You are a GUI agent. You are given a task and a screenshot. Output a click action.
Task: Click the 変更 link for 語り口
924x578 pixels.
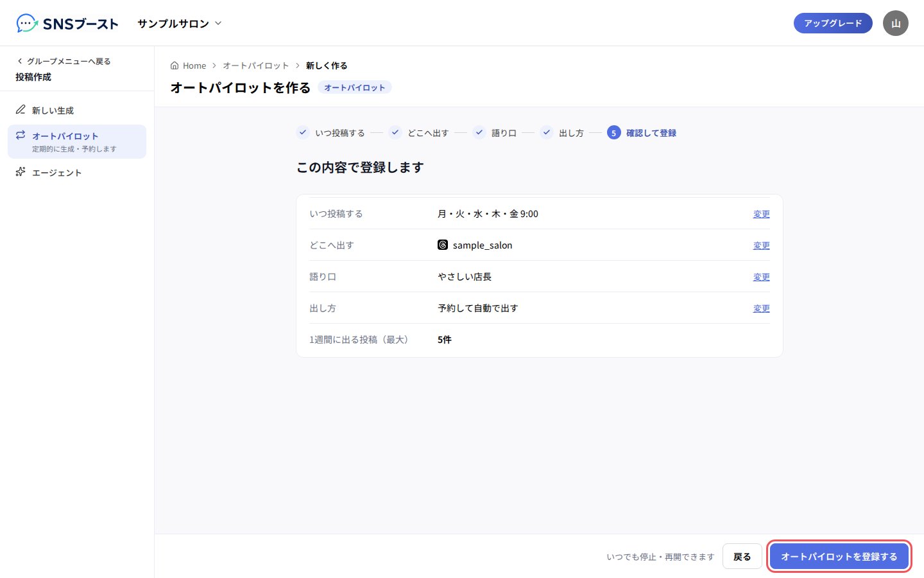pyautogui.click(x=762, y=277)
